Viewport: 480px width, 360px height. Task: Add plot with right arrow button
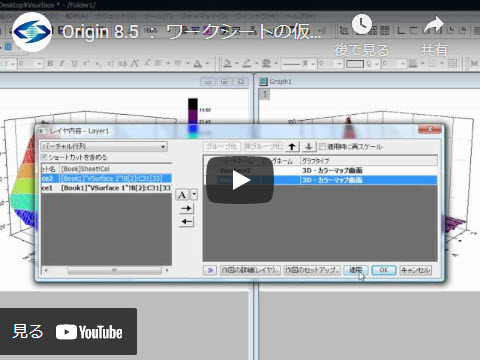(x=186, y=209)
